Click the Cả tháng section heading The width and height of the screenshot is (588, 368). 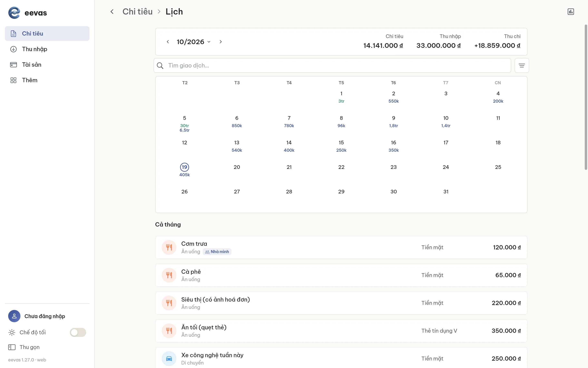pyautogui.click(x=168, y=224)
